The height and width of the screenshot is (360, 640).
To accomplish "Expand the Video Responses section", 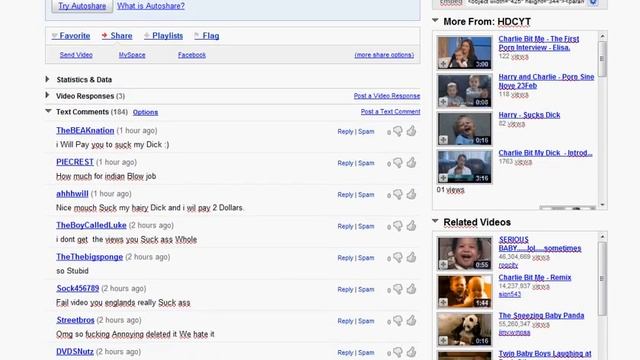I will click(47, 96).
